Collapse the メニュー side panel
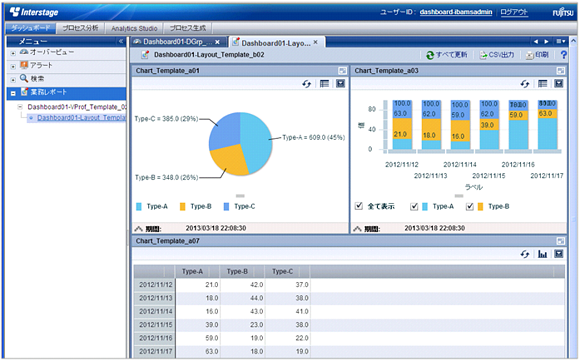The height and width of the screenshot is (361, 580). pos(121,41)
